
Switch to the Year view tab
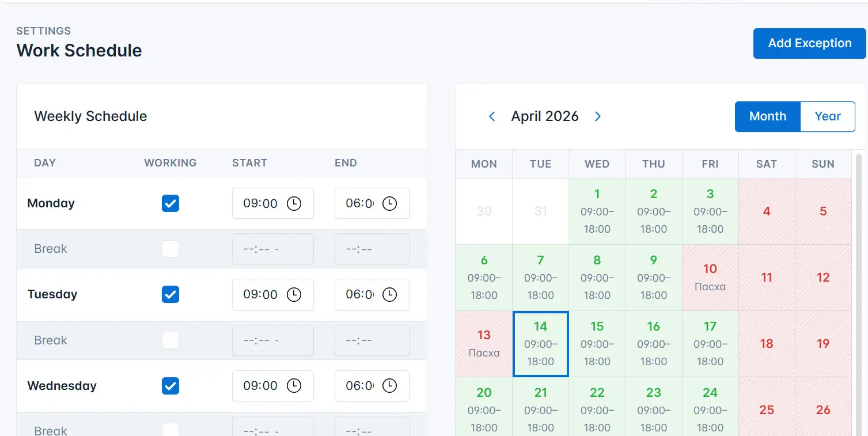coord(828,116)
